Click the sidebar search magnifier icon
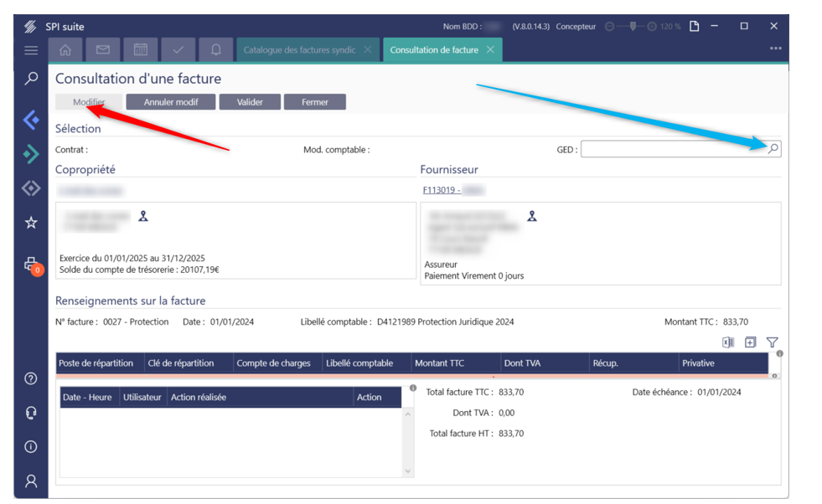The image size is (822, 504). tap(31, 79)
